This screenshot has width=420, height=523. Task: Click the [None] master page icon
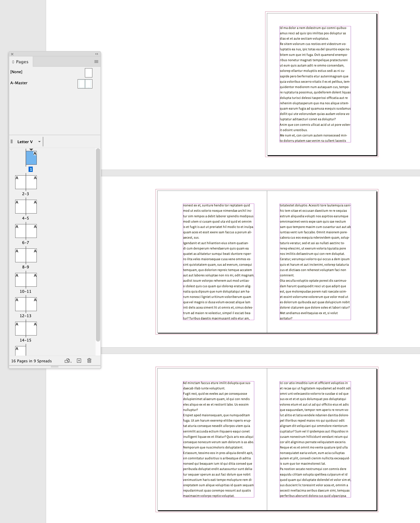[x=89, y=73]
